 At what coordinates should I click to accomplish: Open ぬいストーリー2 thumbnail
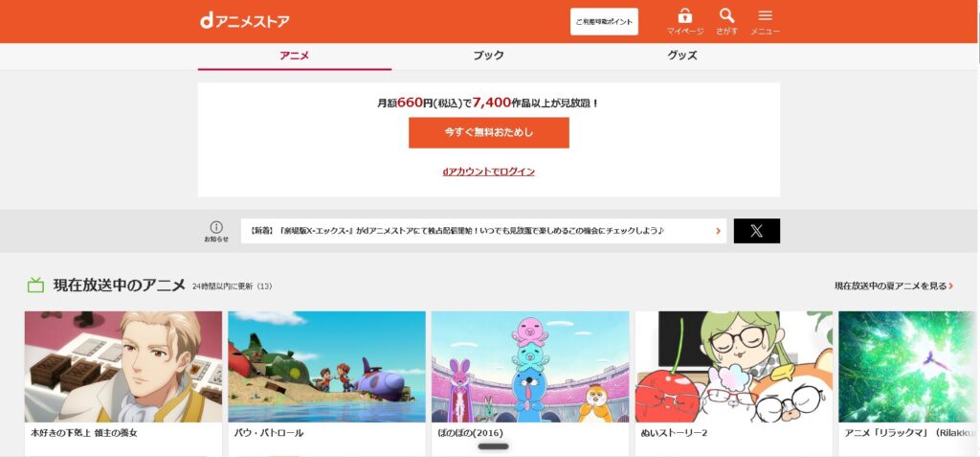(734, 367)
